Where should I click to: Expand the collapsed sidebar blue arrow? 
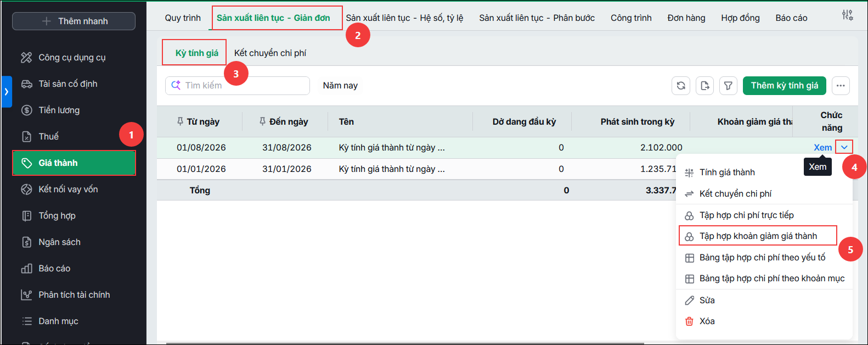click(x=7, y=92)
